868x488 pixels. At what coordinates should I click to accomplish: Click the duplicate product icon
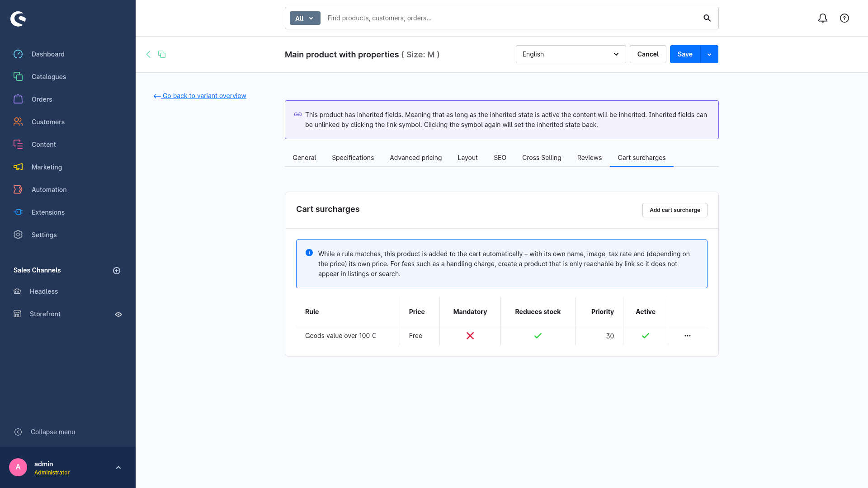click(162, 54)
